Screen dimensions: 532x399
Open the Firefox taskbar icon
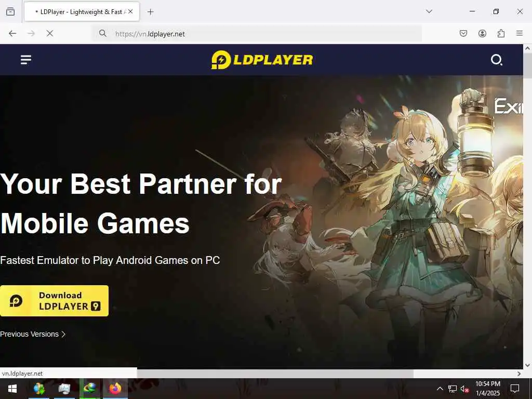pos(115,389)
